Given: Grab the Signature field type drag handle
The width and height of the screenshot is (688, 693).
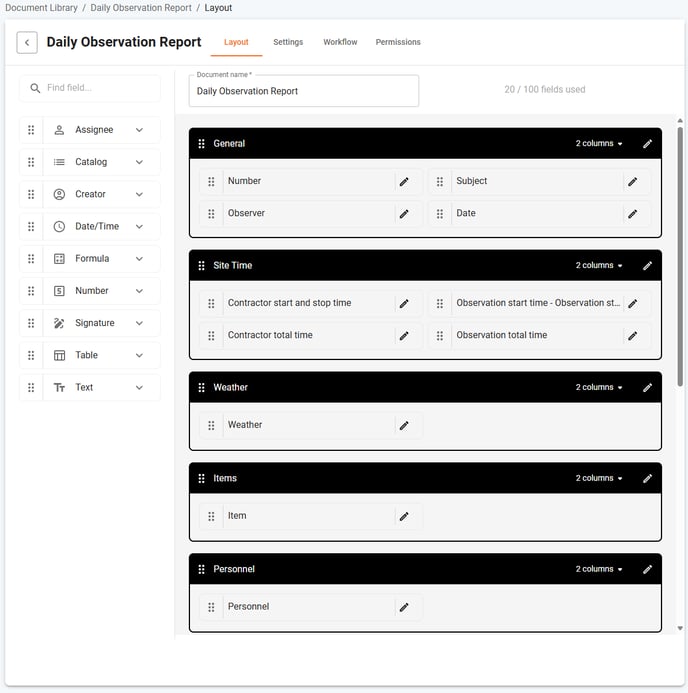Looking at the screenshot, I should click(31, 323).
